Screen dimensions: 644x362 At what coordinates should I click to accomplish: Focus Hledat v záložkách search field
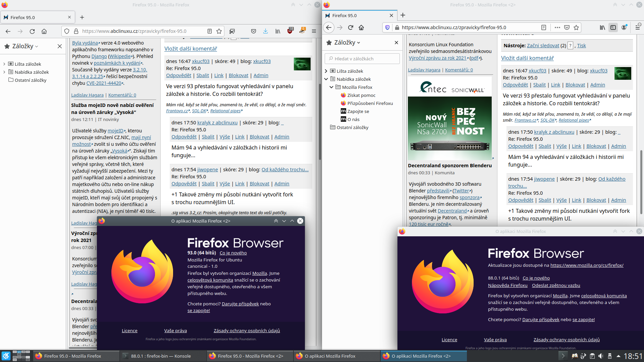pyautogui.click(x=362, y=59)
